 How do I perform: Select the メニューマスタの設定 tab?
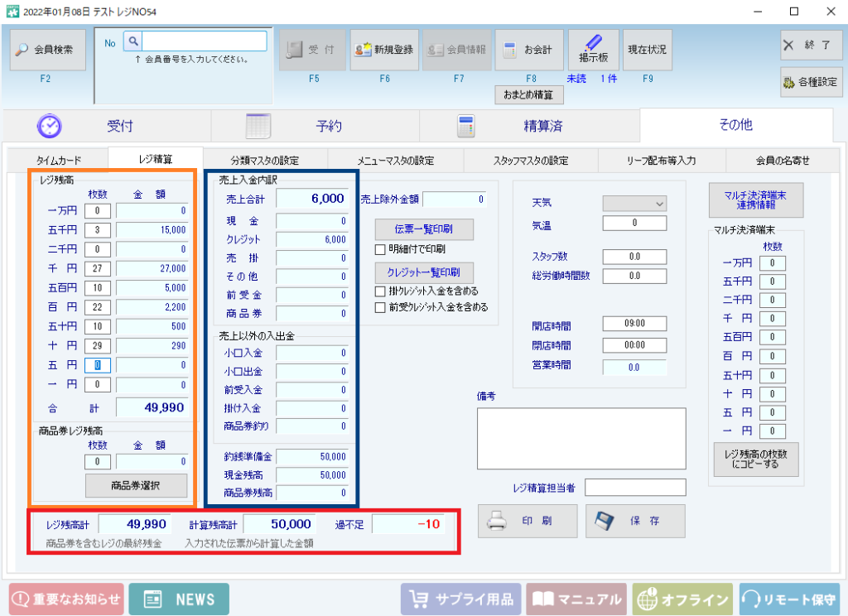395,160
